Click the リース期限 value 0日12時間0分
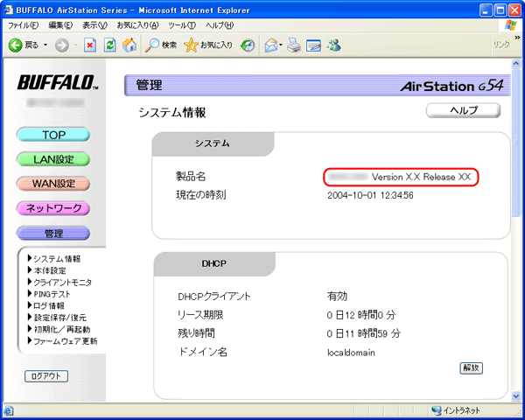 coord(361,315)
